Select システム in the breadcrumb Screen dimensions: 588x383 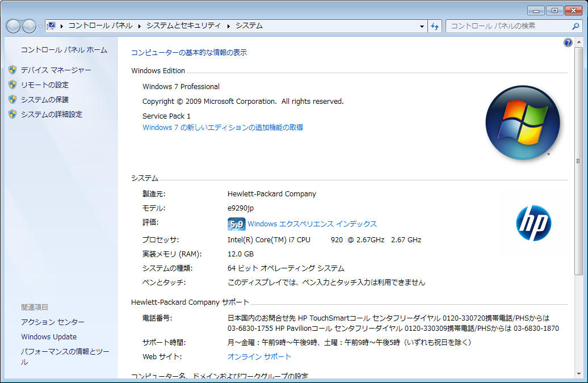249,26
